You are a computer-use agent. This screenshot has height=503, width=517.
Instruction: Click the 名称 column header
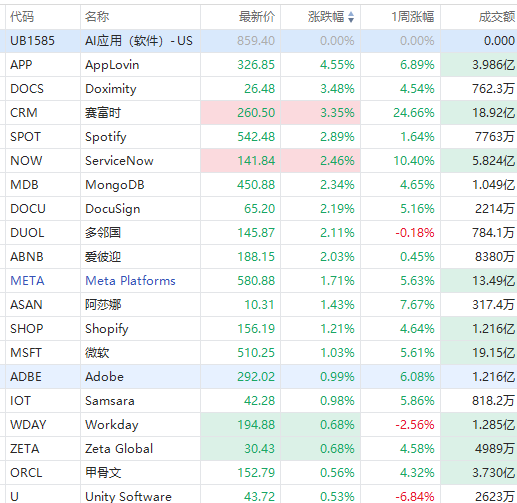pos(97,17)
